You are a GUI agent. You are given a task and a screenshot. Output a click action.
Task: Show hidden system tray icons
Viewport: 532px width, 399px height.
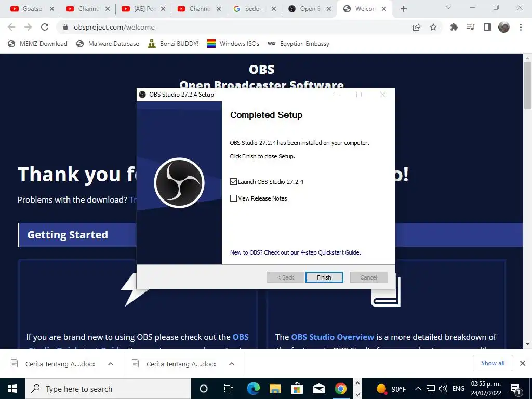pyautogui.click(x=418, y=389)
